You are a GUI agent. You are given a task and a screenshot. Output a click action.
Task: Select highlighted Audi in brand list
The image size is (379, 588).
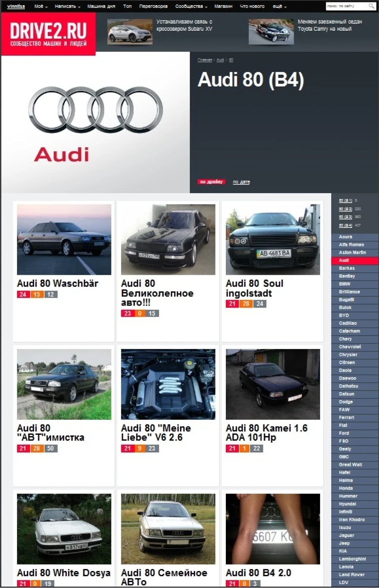(x=355, y=261)
